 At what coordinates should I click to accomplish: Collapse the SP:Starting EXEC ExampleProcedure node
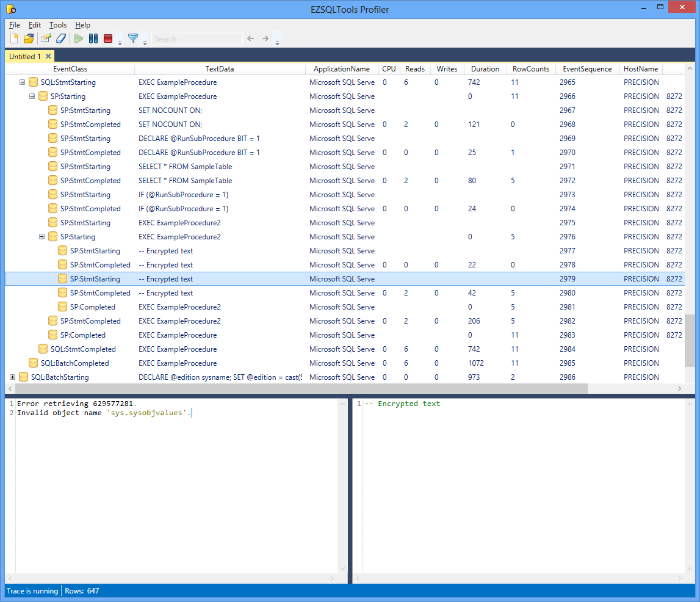point(32,96)
